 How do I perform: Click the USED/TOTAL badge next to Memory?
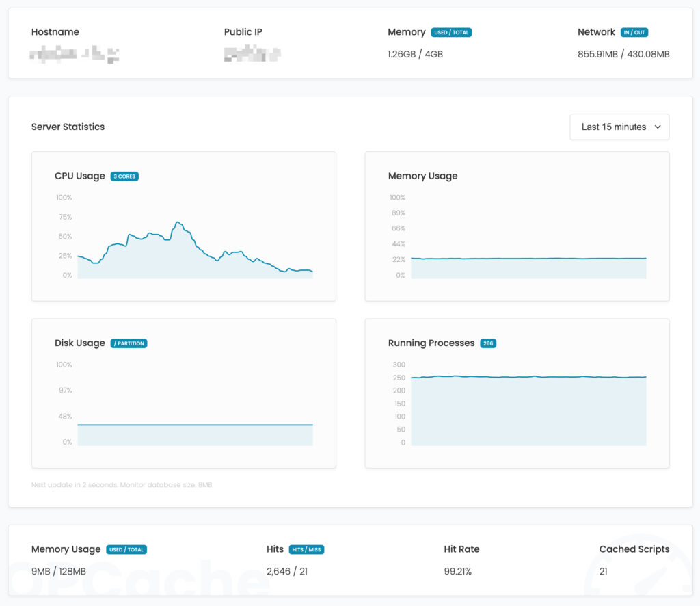[451, 31]
